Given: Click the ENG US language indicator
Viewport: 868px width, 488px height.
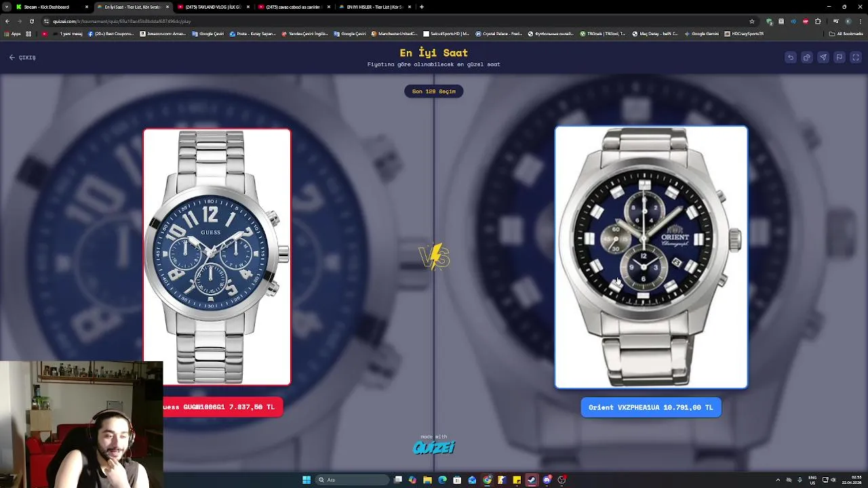Looking at the screenshot, I should pos(812,480).
